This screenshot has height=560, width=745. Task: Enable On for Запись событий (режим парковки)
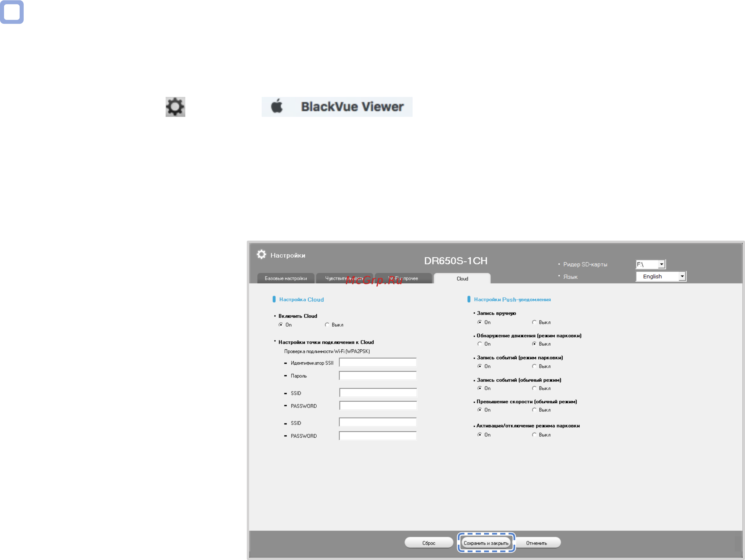click(x=480, y=366)
